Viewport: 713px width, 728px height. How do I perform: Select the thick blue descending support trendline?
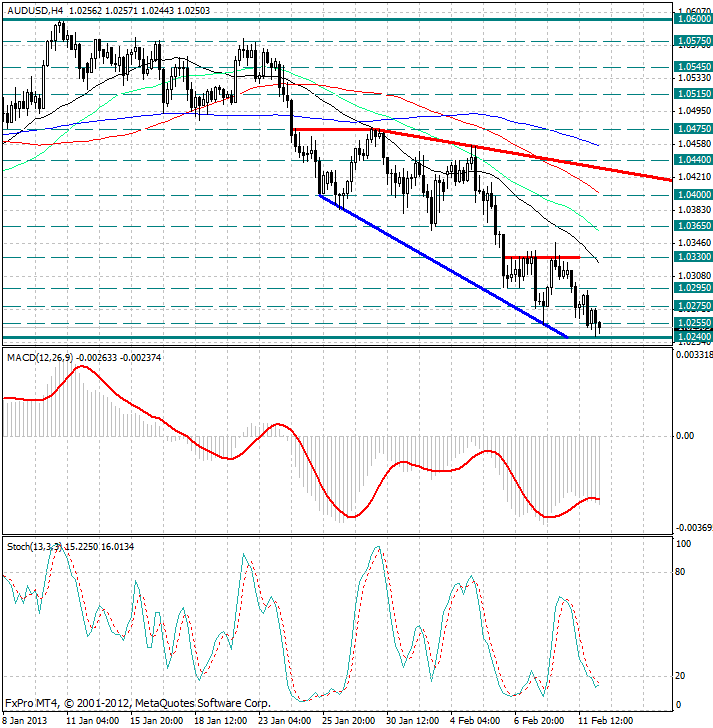coord(443,267)
